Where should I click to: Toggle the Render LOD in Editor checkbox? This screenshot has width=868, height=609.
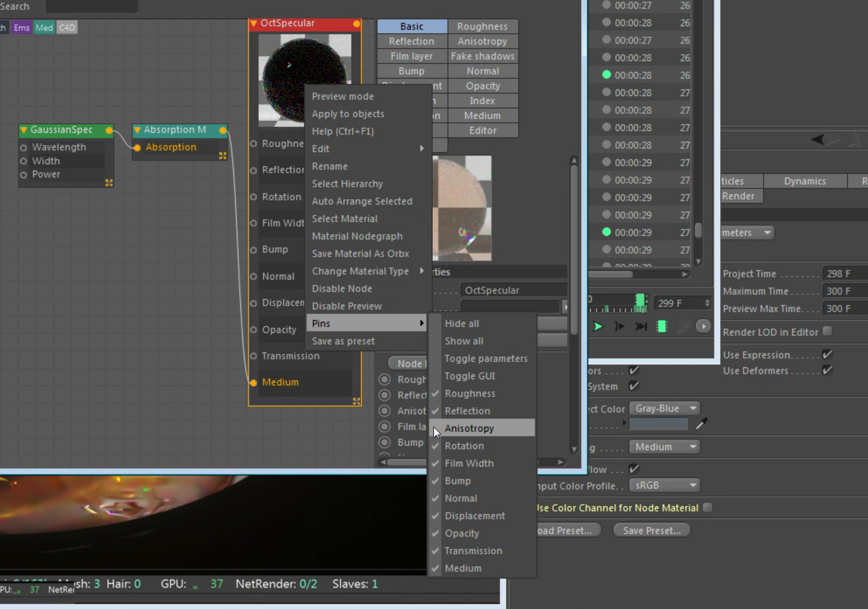pos(827,331)
